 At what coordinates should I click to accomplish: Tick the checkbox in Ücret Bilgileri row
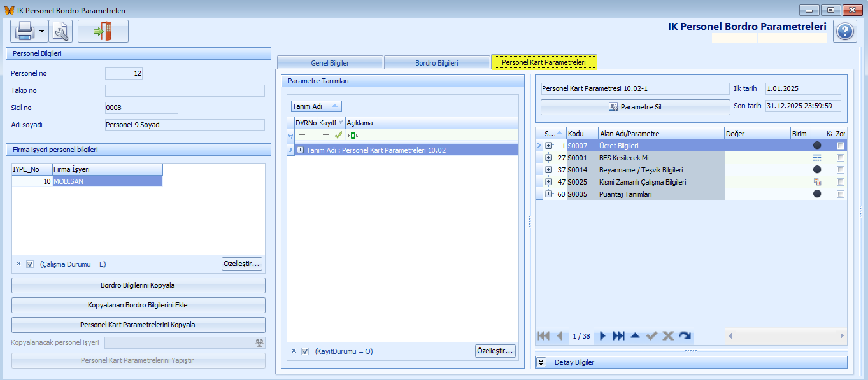841,146
